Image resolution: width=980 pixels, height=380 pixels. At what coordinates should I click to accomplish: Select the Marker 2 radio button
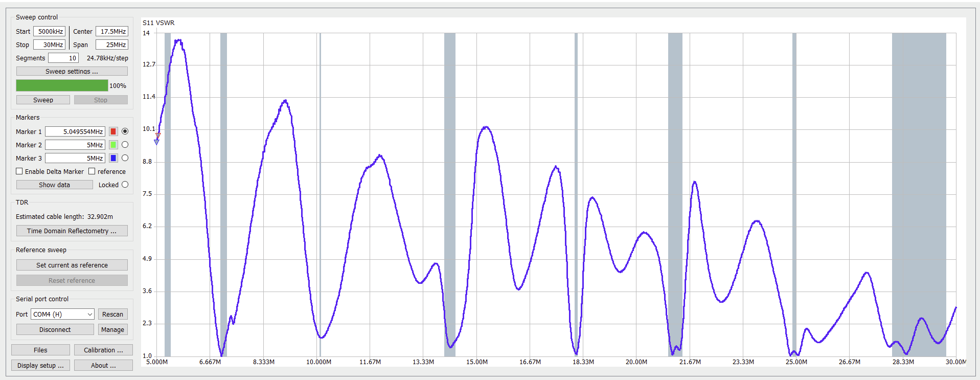point(125,145)
